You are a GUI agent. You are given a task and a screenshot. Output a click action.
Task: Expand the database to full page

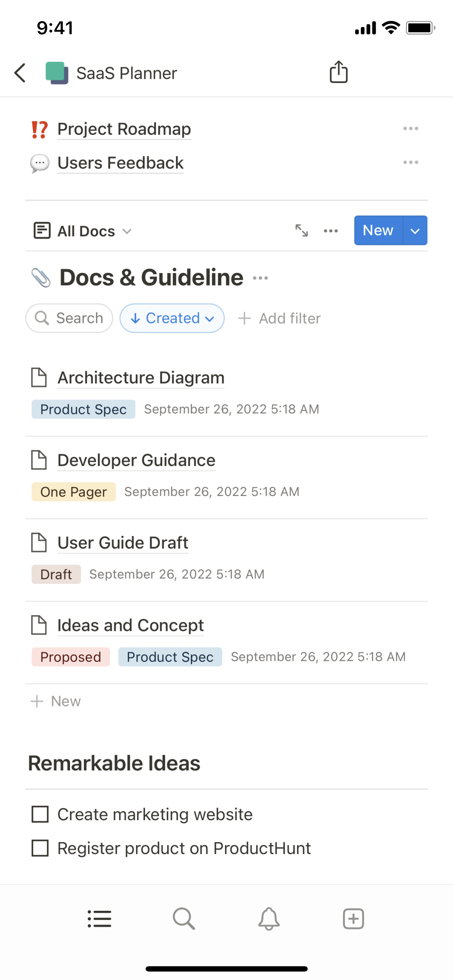click(302, 231)
